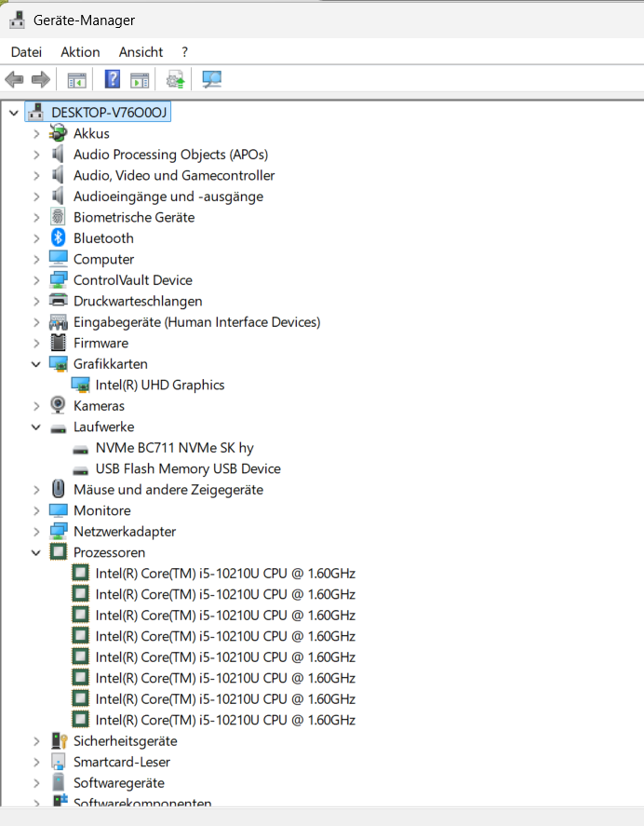Image resolution: width=644 pixels, height=826 pixels.
Task: Click the Smartcard-Leser icon
Action: (x=58, y=762)
